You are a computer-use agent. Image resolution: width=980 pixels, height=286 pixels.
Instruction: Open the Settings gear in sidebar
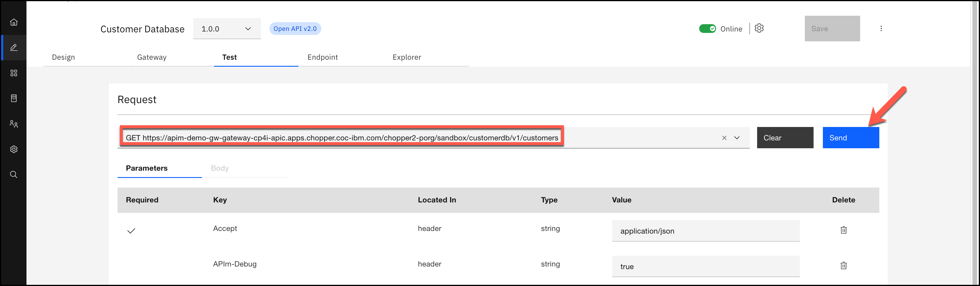coord(14,149)
